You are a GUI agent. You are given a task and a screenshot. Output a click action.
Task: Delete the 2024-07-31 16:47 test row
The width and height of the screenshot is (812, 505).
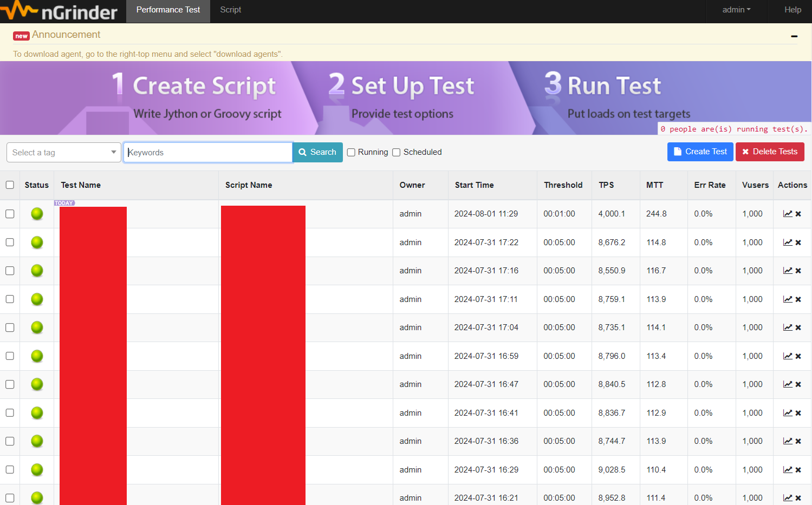pos(798,384)
